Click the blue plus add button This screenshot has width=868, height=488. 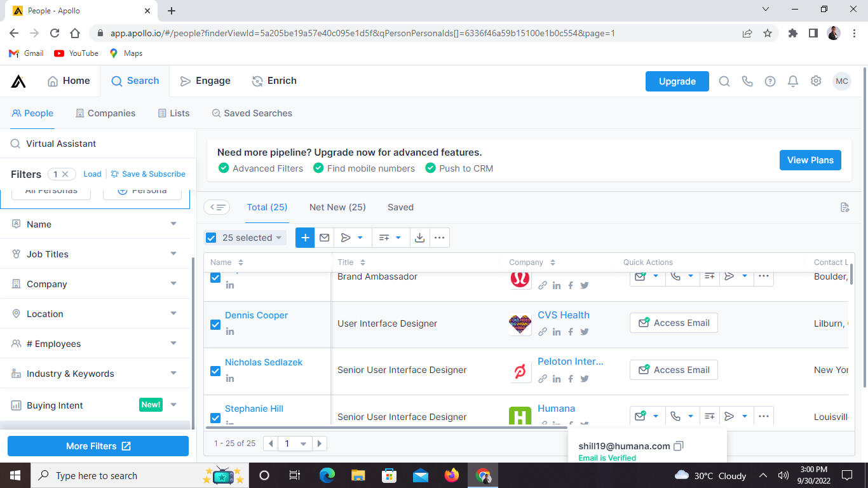pos(305,238)
